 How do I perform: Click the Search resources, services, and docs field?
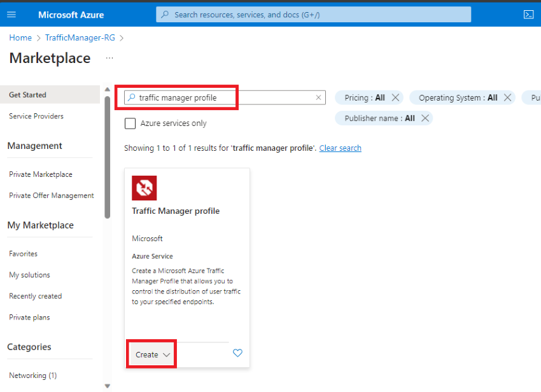tap(313, 15)
